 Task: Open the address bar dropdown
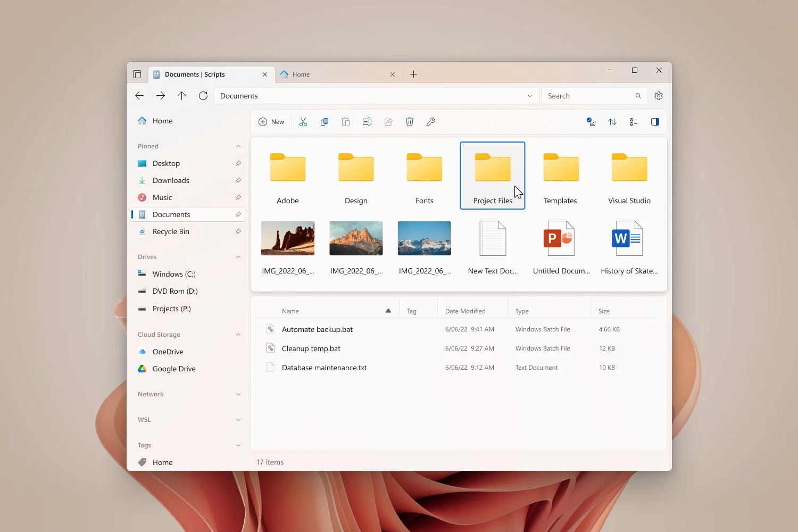coord(529,96)
